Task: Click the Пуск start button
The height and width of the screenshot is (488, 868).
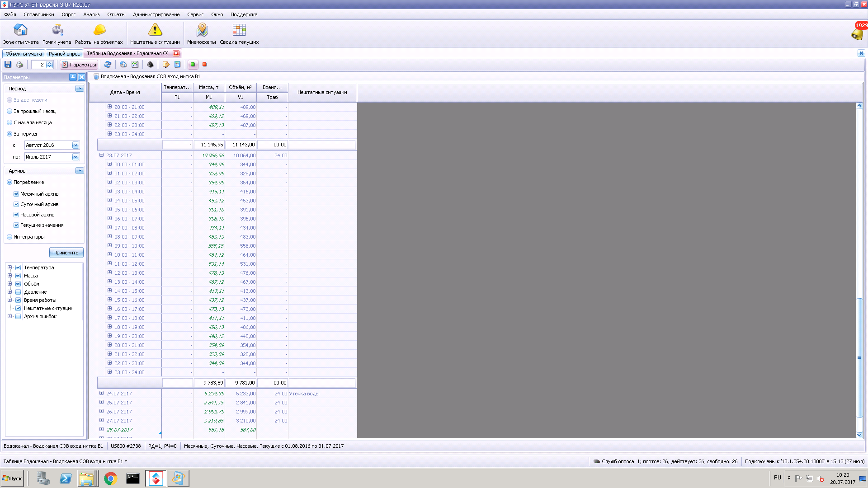Action: [12, 479]
